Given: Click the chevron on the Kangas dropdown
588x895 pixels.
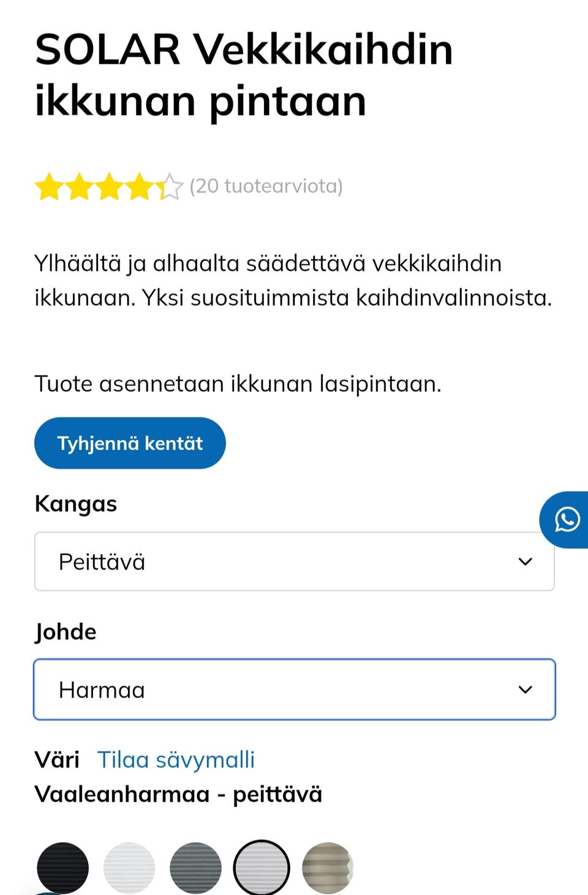Looking at the screenshot, I should (x=524, y=561).
